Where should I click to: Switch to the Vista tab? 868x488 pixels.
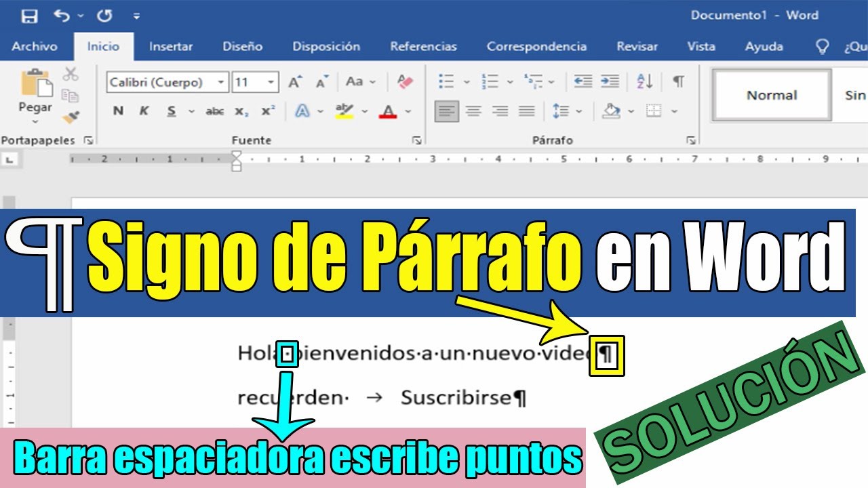(x=701, y=47)
